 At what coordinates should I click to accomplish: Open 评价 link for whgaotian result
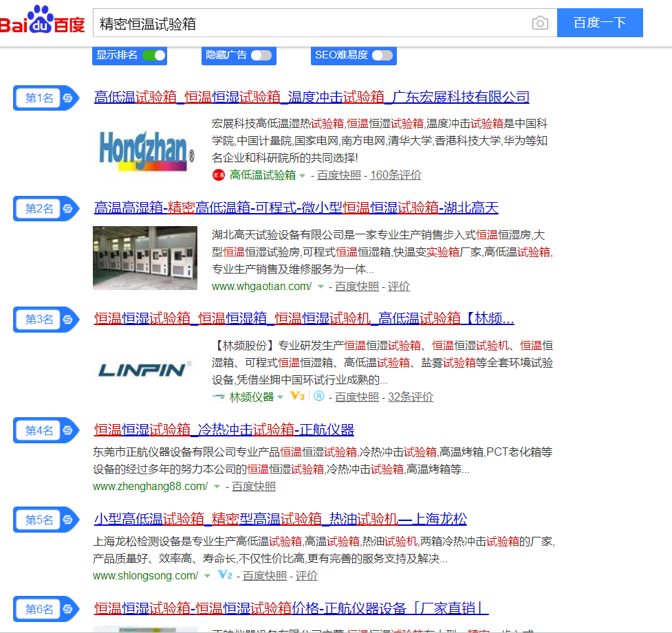pos(399,287)
